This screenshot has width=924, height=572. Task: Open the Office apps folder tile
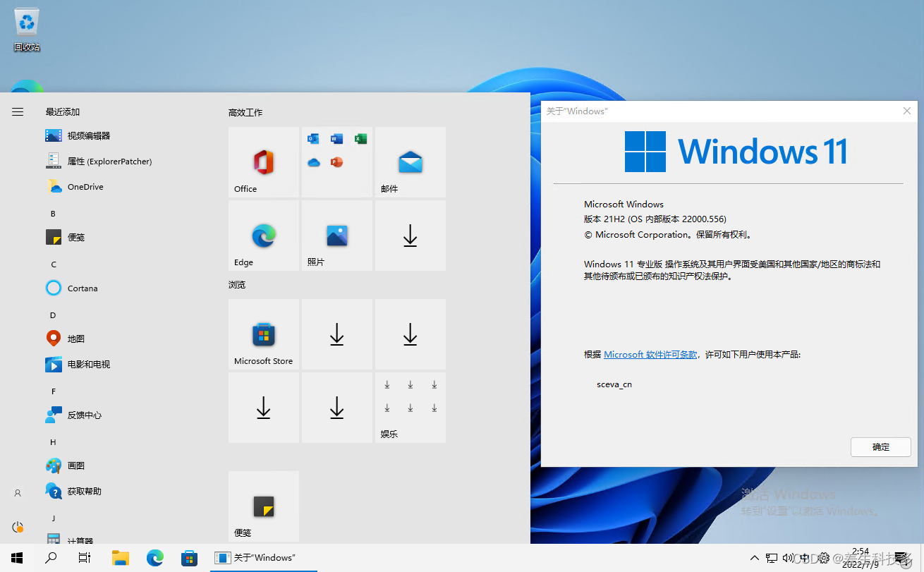pos(337,162)
